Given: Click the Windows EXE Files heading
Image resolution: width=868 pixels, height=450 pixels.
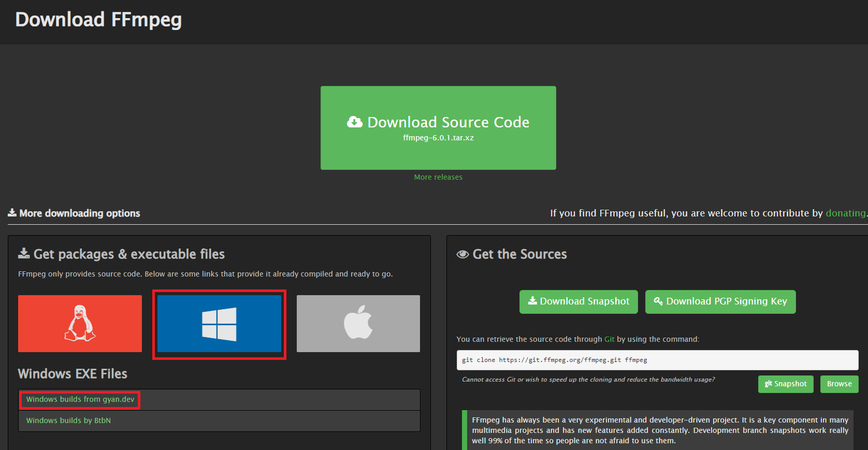Looking at the screenshot, I should [73, 374].
